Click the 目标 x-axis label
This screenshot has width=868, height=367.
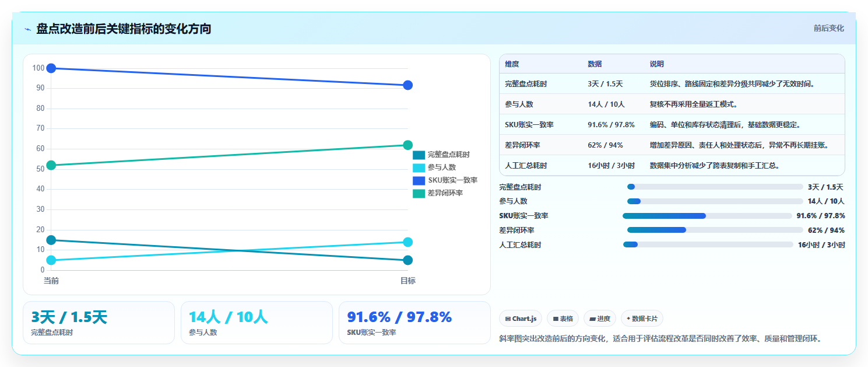pyautogui.click(x=407, y=281)
